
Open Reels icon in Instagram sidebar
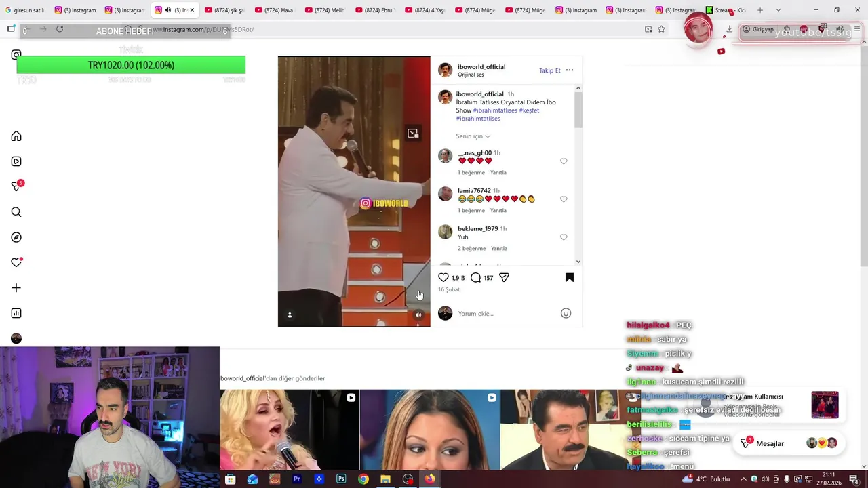(x=16, y=161)
